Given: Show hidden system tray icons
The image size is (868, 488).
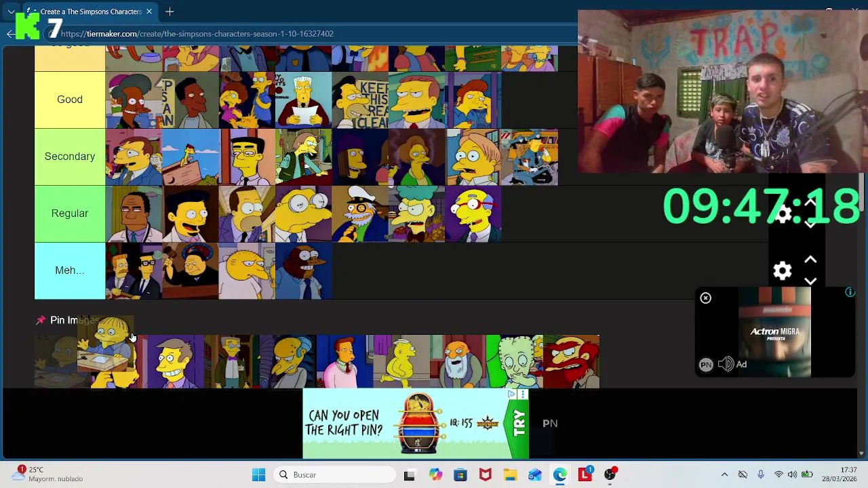Looking at the screenshot, I should [x=724, y=475].
